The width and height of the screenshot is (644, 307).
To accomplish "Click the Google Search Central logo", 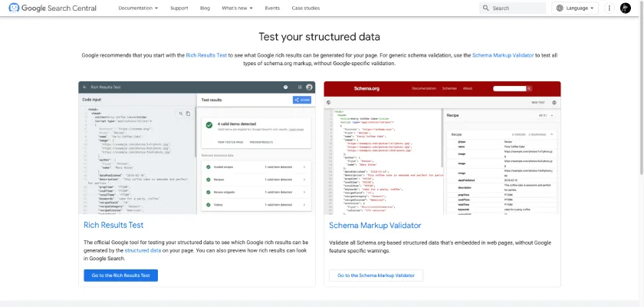I will coord(58,8).
